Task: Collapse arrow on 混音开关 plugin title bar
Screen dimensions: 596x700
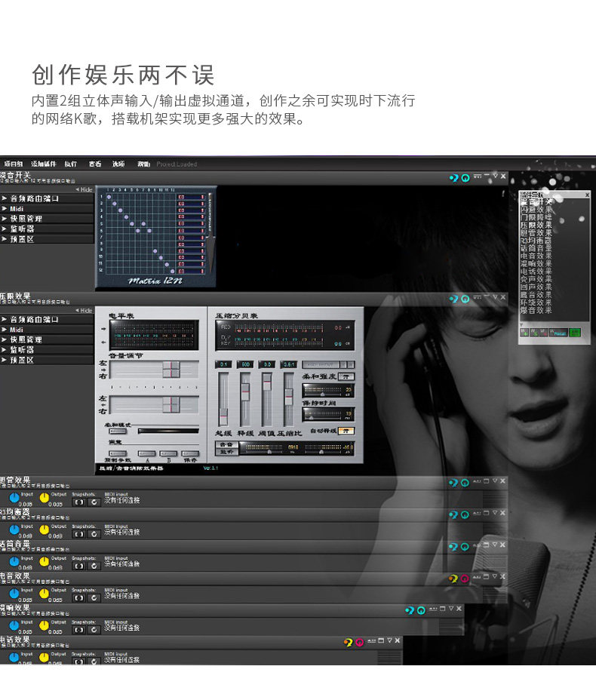Action: tap(495, 177)
